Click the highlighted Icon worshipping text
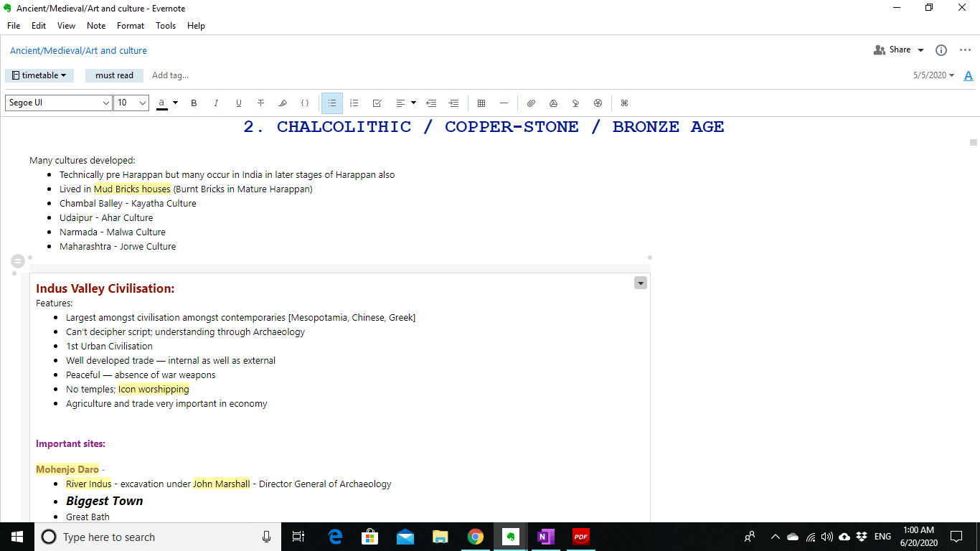The image size is (980, 551). tap(154, 390)
